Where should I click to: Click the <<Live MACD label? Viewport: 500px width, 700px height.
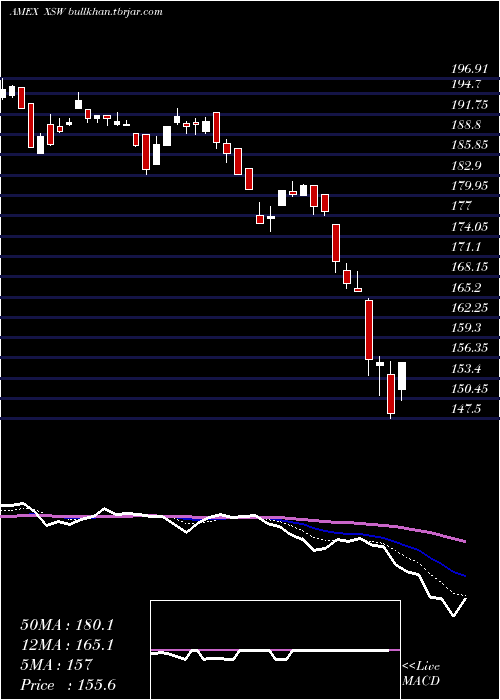tap(421, 674)
